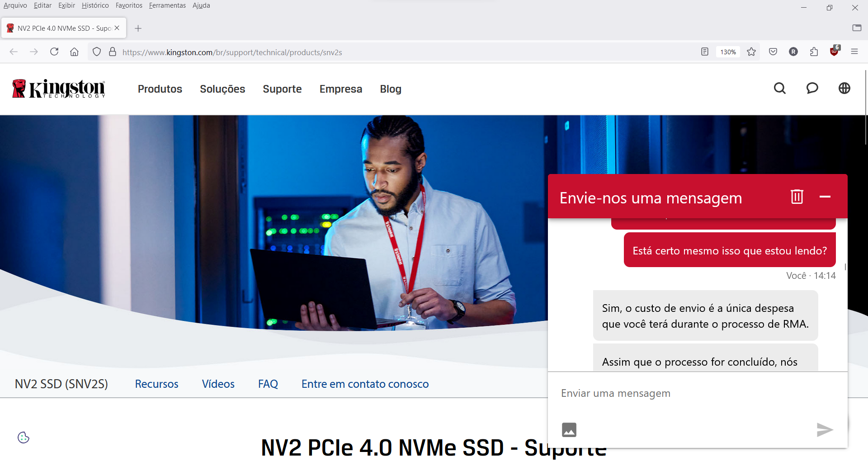The image size is (868, 461).
Task: Open the globe language selector icon
Action: 844,88
